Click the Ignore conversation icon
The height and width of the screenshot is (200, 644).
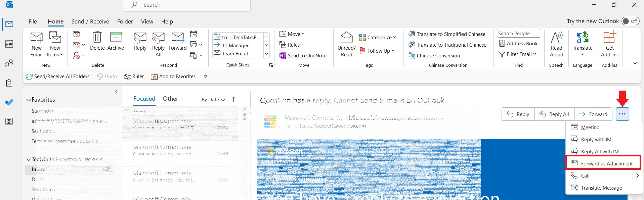pos(77,34)
